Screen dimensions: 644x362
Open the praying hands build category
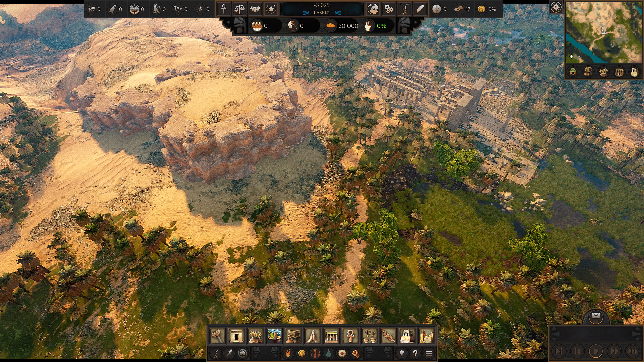click(x=312, y=336)
